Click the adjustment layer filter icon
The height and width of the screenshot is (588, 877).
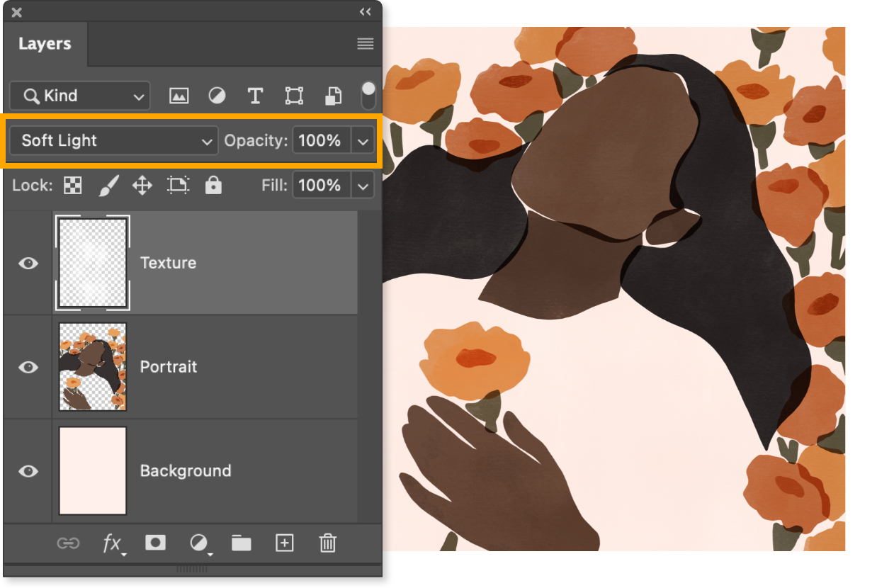(217, 96)
